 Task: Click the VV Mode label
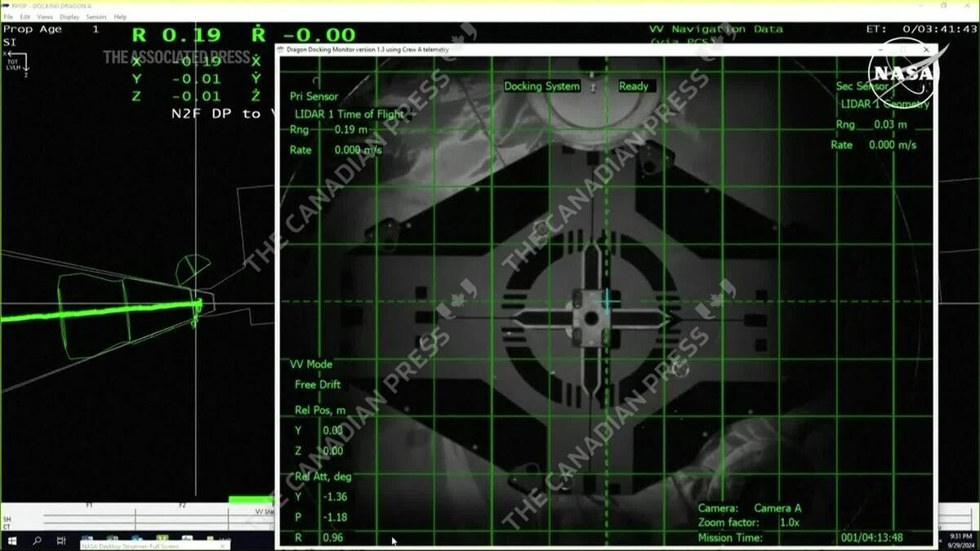[x=311, y=364]
